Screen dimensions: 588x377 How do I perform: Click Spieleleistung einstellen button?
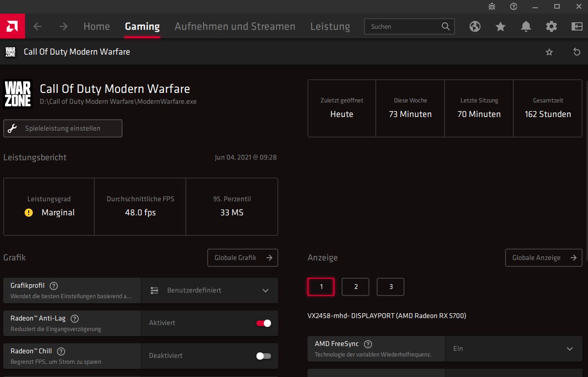[63, 128]
